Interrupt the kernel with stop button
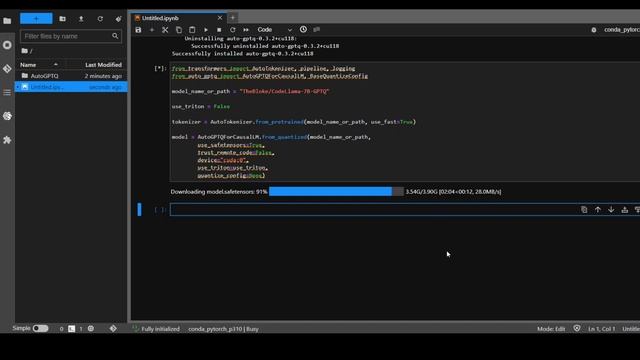The height and width of the screenshot is (360, 640). tap(219, 30)
